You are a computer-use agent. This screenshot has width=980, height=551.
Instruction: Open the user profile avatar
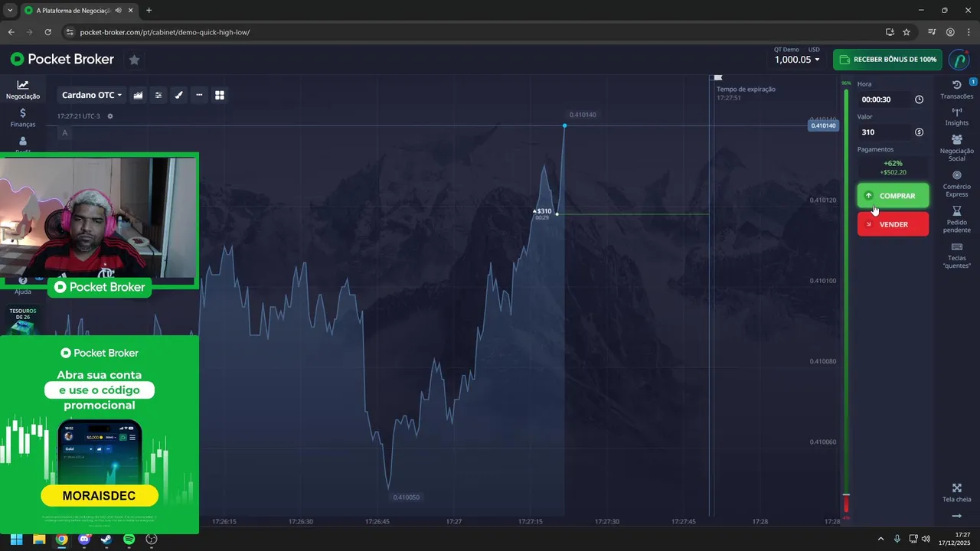(x=959, y=59)
